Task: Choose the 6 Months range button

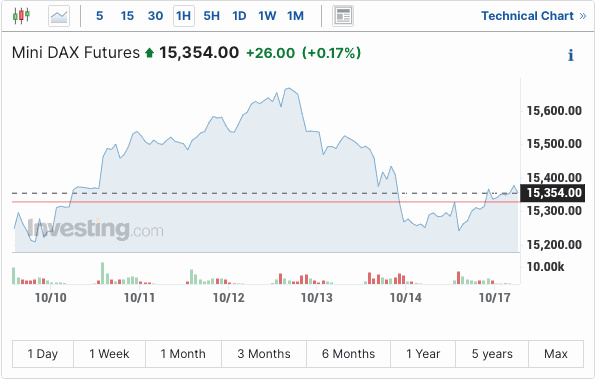Action: pos(348,354)
